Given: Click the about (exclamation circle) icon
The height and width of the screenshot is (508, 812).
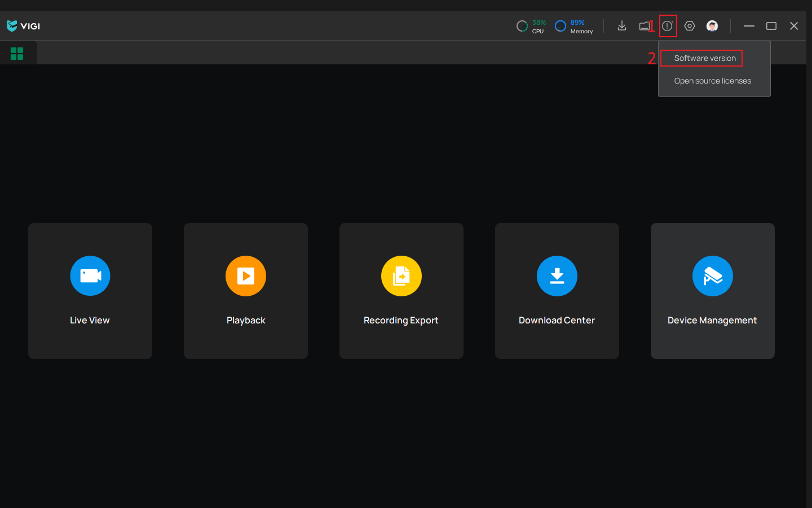Looking at the screenshot, I should coord(668,26).
